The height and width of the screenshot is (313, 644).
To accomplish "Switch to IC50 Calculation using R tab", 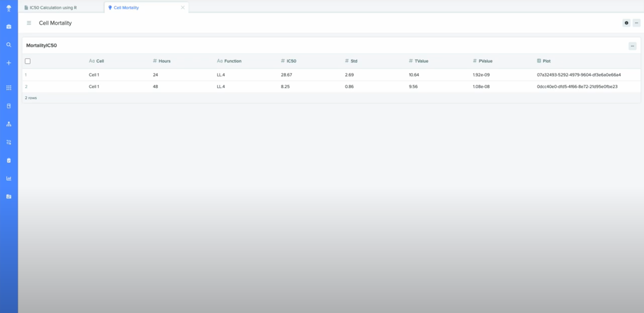I will pos(53,8).
